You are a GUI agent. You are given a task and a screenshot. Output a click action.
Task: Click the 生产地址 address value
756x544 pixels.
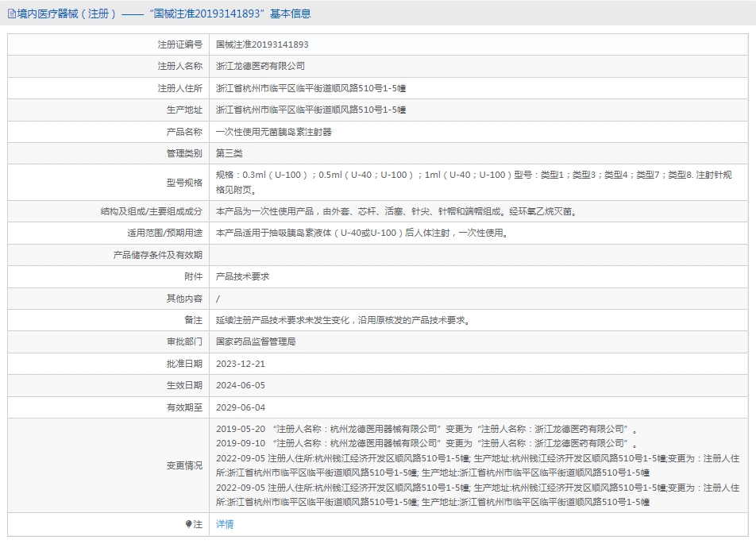[311, 110]
